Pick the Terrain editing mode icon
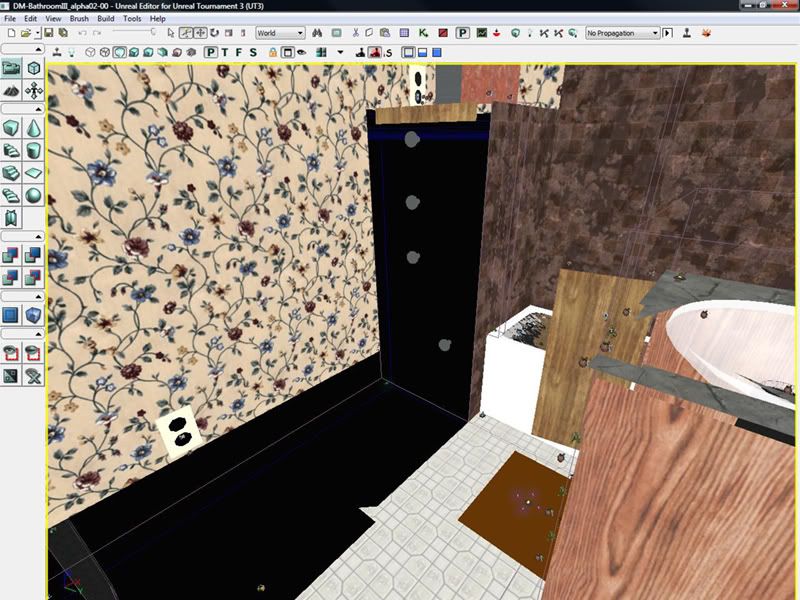The width and height of the screenshot is (800, 600). click(10, 89)
